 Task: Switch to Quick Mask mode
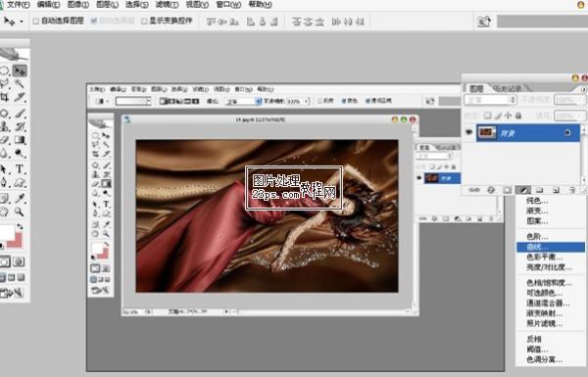point(19,261)
